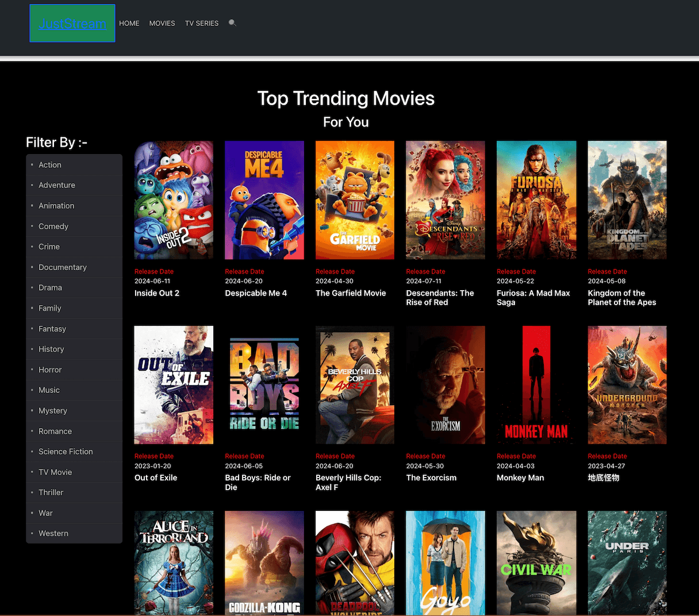The width and height of the screenshot is (699, 616).
Task: Open the Out of Exile poster
Action: click(x=174, y=385)
